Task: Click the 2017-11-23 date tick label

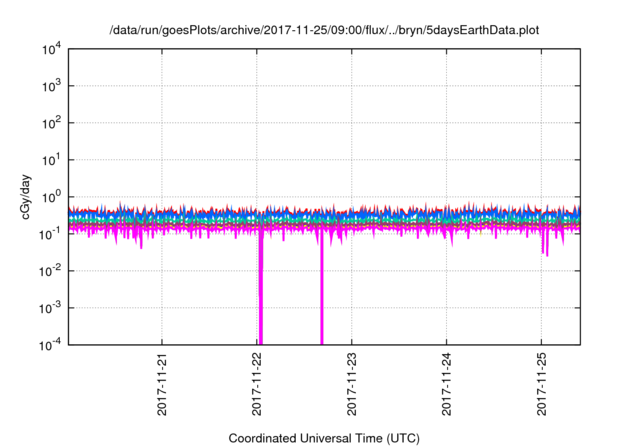Action: tap(351, 384)
